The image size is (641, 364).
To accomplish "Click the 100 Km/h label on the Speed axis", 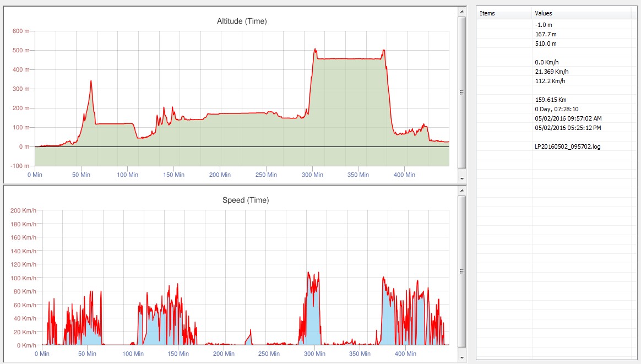I will (23, 278).
